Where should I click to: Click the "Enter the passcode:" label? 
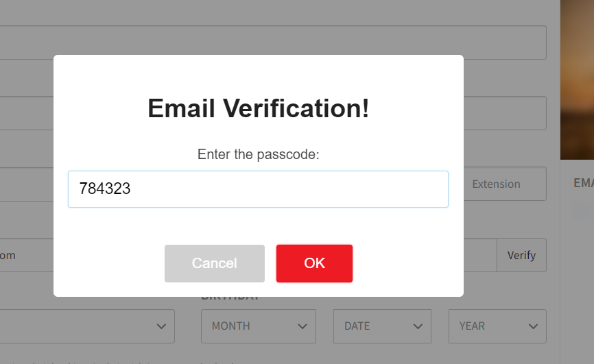258,154
